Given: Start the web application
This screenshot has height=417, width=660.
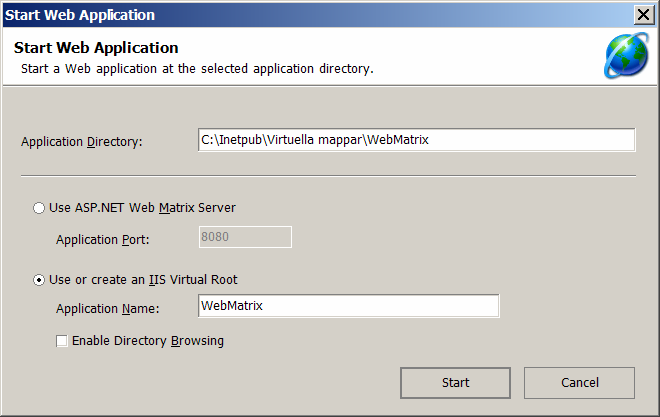Looking at the screenshot, I should point(455,382).
